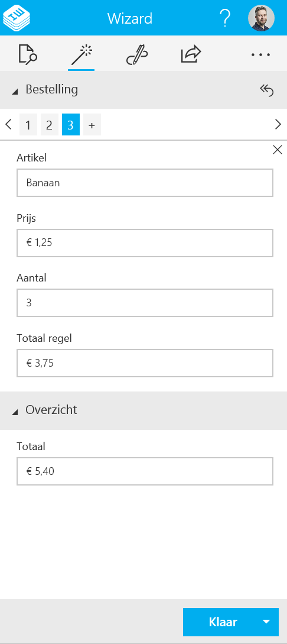The width and height of the screenshot is (287, 644).
Task: Remove line 3 with the X icon
Action: tap(278, 150)
